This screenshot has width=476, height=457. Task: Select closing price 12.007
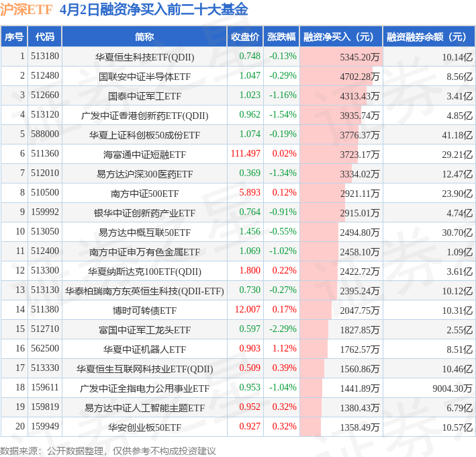click(x=248, y=309)
